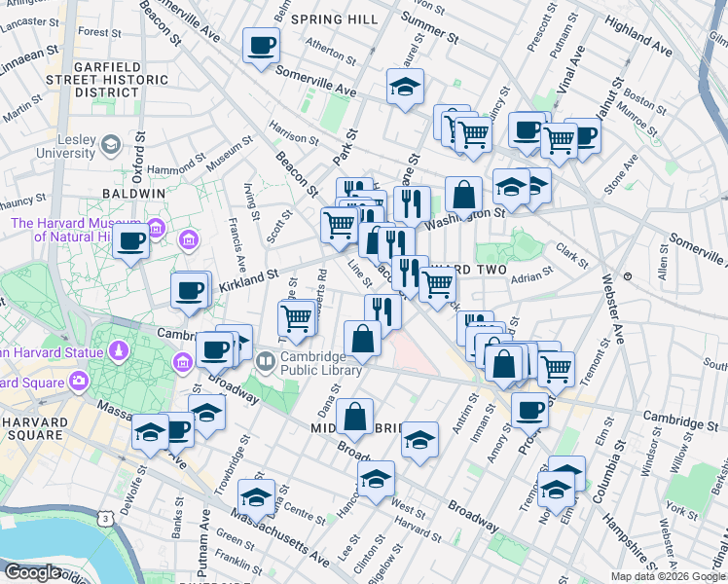
Task: Click the Highland Ave street label
Action: 638,36
